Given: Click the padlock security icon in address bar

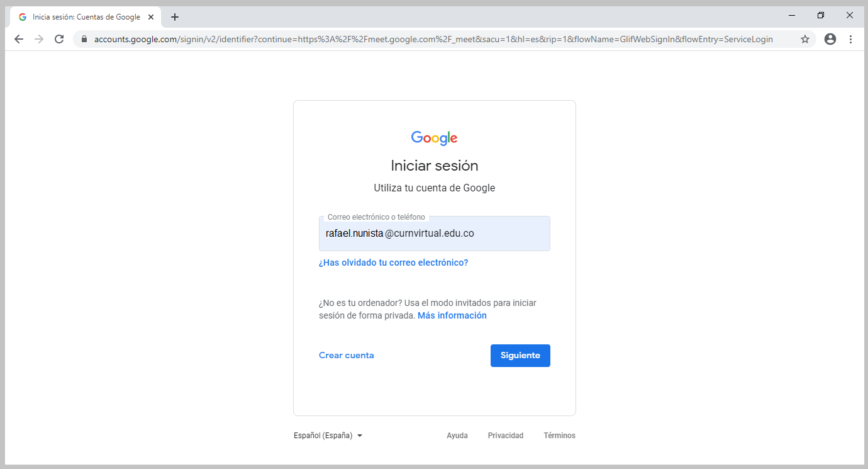Looking at the screenshot, I should 84,39.
